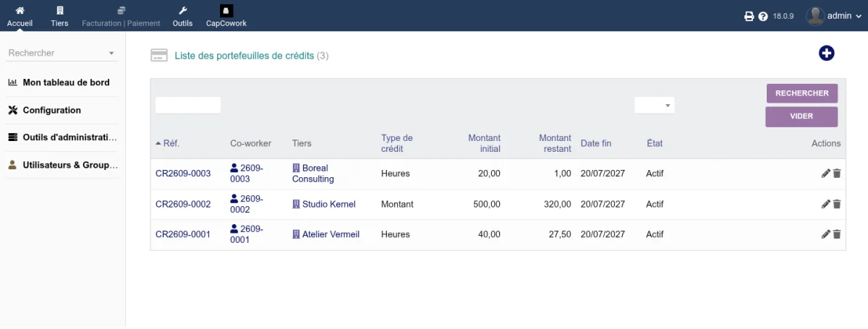The height and width of the screenshot is (329, 868).
Task: Click the VIDER button
Action: pyautogui.click(x=802, y=116)
